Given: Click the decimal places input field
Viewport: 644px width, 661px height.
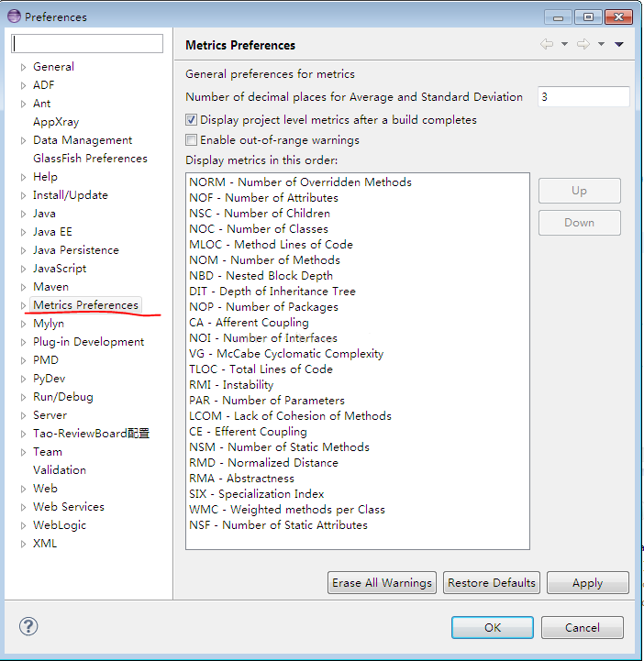Looking at the screenshot, I should click(583, 97).
